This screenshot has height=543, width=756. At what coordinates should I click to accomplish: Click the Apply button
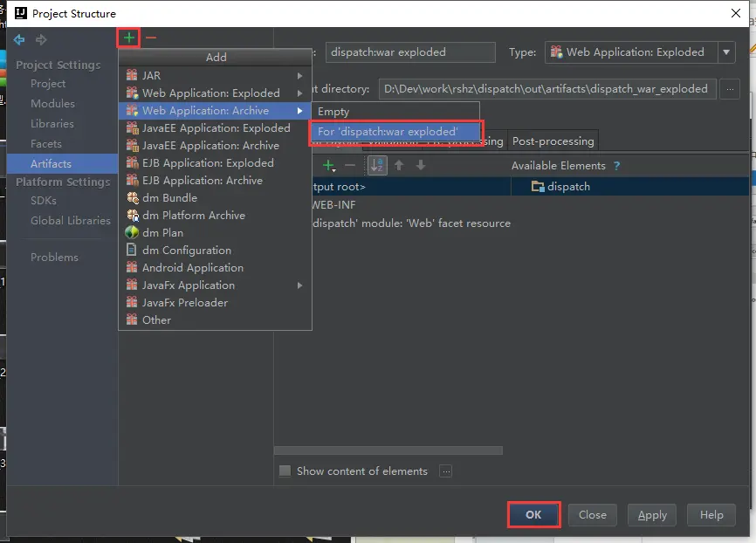(652, 514)
